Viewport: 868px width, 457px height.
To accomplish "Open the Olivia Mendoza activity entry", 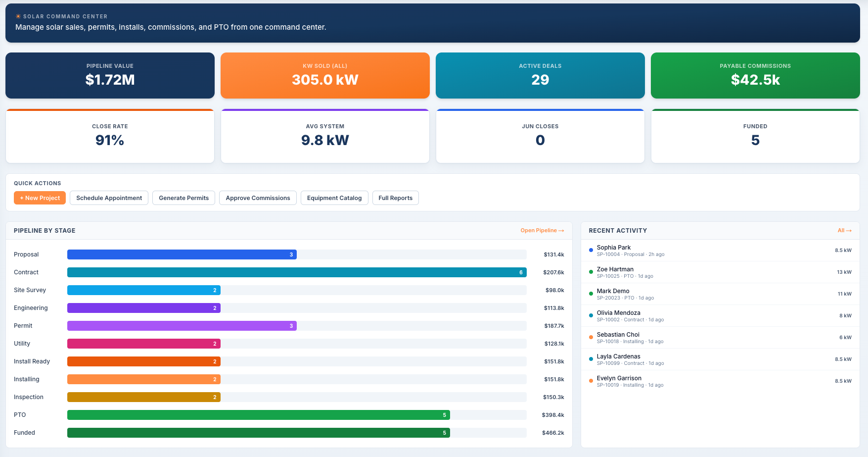I will tap(720, 316).
